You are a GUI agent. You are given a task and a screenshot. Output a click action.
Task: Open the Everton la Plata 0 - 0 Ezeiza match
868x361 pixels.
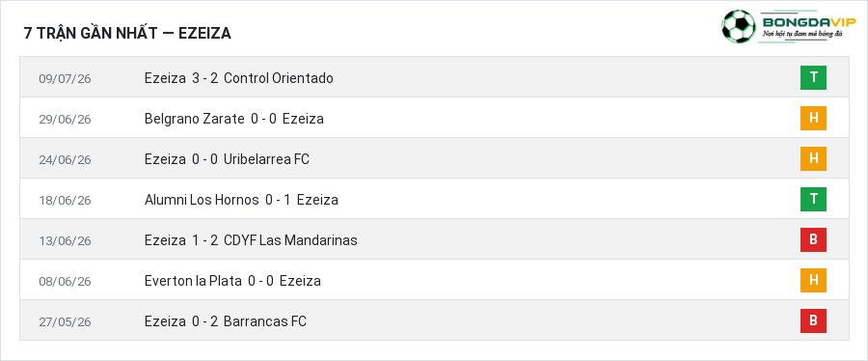(232, 281)
